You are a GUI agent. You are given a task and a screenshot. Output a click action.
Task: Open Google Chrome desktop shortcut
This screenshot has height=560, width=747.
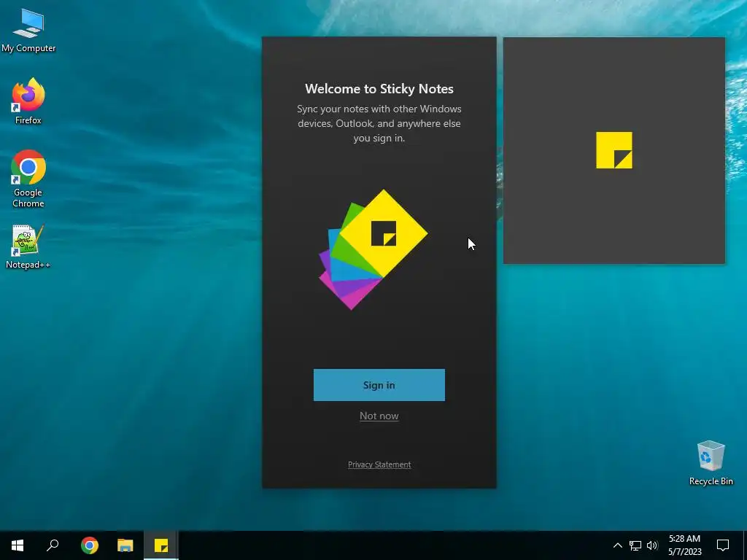28,179
